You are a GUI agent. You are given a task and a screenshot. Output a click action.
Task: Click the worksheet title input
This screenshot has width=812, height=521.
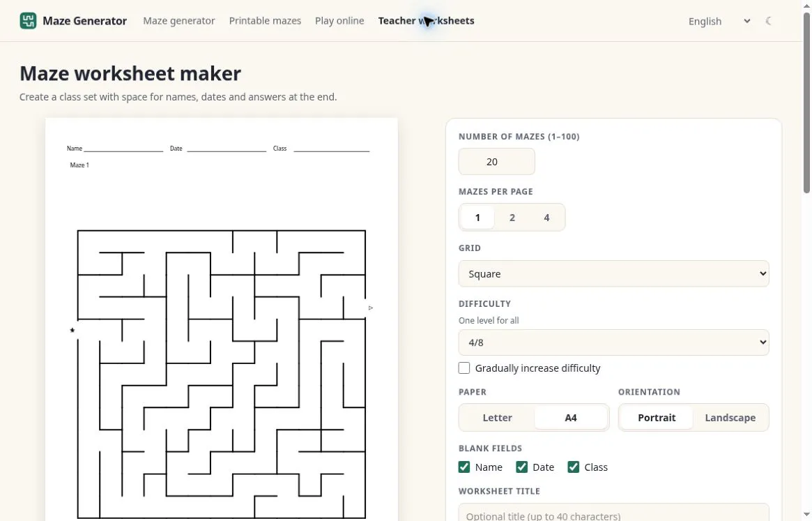point(613,513)
